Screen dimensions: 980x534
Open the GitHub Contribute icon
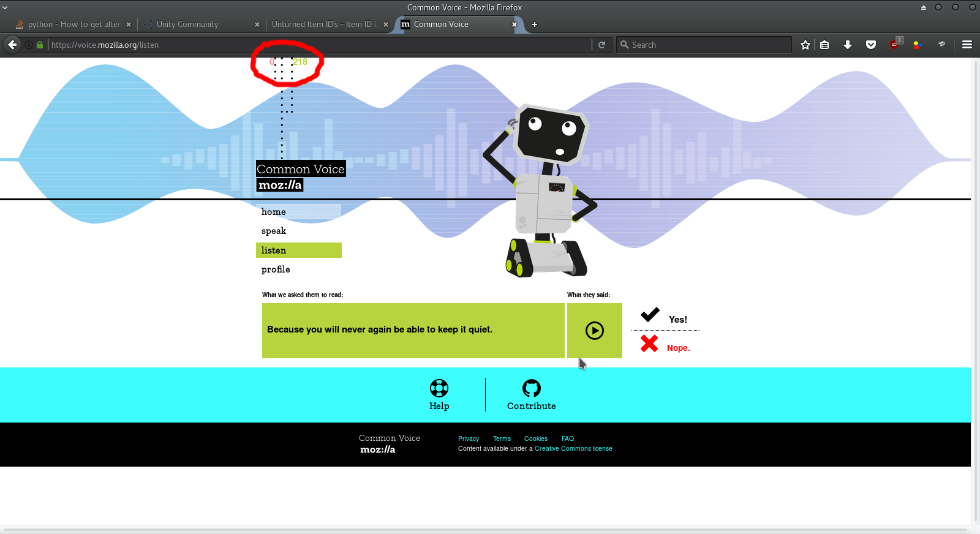(532, 388)
